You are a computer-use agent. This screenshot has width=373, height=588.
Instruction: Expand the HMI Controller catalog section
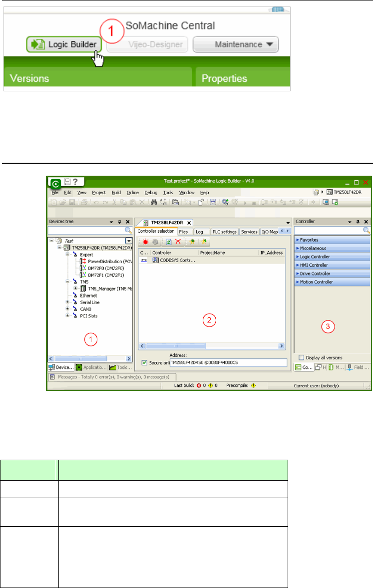point(332,265)
